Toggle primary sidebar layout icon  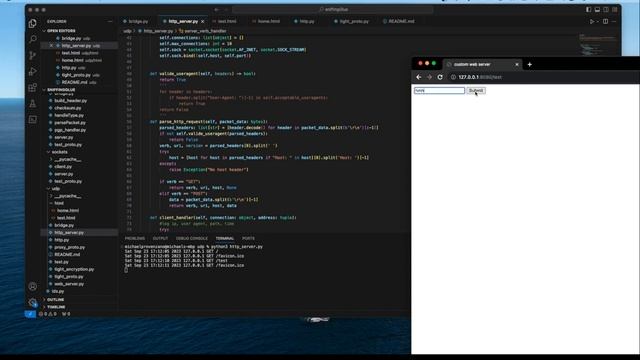589,9
